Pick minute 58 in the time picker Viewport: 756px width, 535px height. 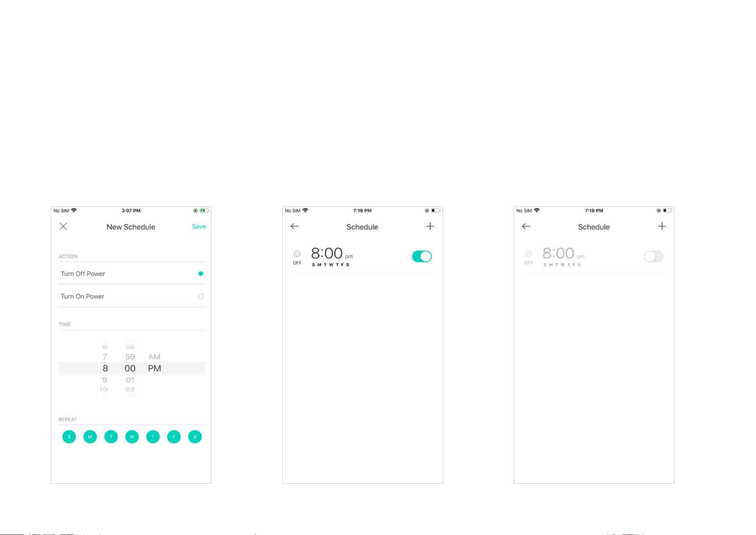[x=130, y=347]
